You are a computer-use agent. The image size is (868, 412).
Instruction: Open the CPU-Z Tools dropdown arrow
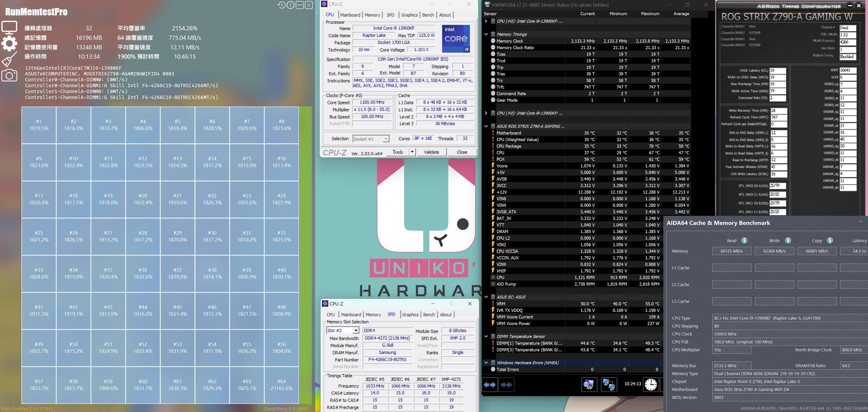(x=412, y=152)
